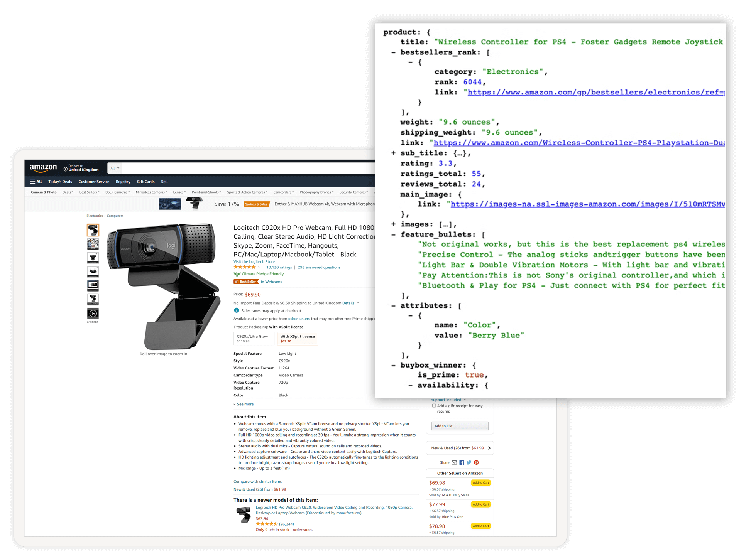
Task: Open the main_image link URL in JSON
Action: pos(588,204)
